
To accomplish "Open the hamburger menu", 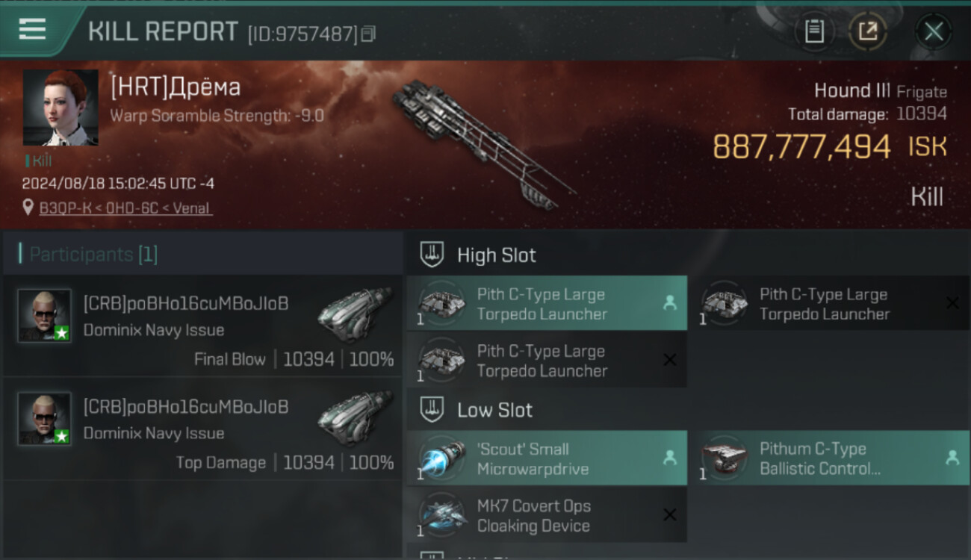I will click(x=32, y=30).
